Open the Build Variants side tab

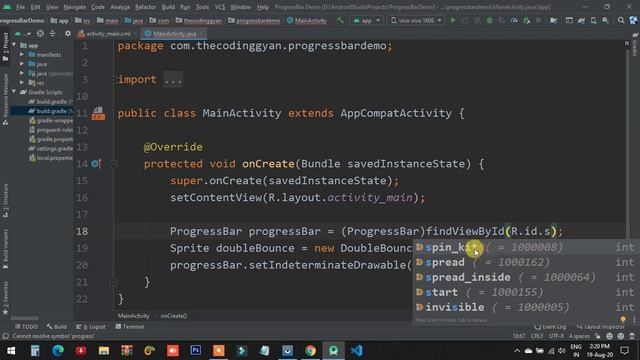(x=5, y=249)
